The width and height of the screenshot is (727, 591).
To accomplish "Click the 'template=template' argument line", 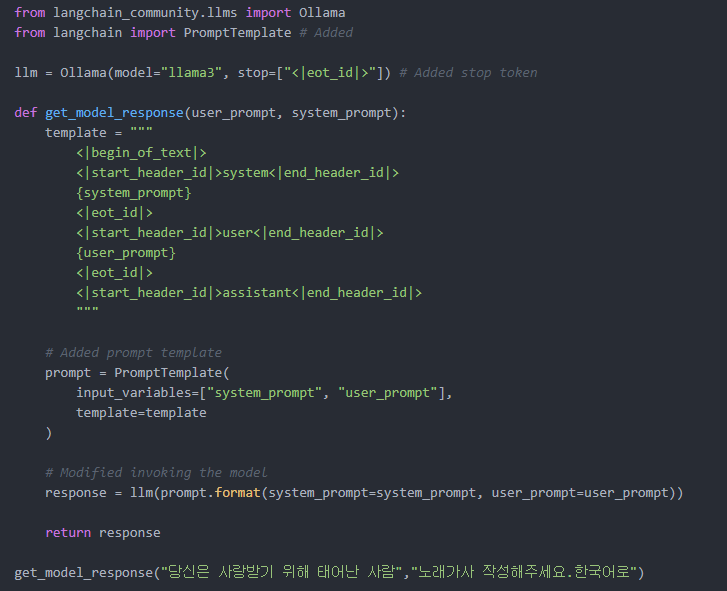I will pos(141,413).
